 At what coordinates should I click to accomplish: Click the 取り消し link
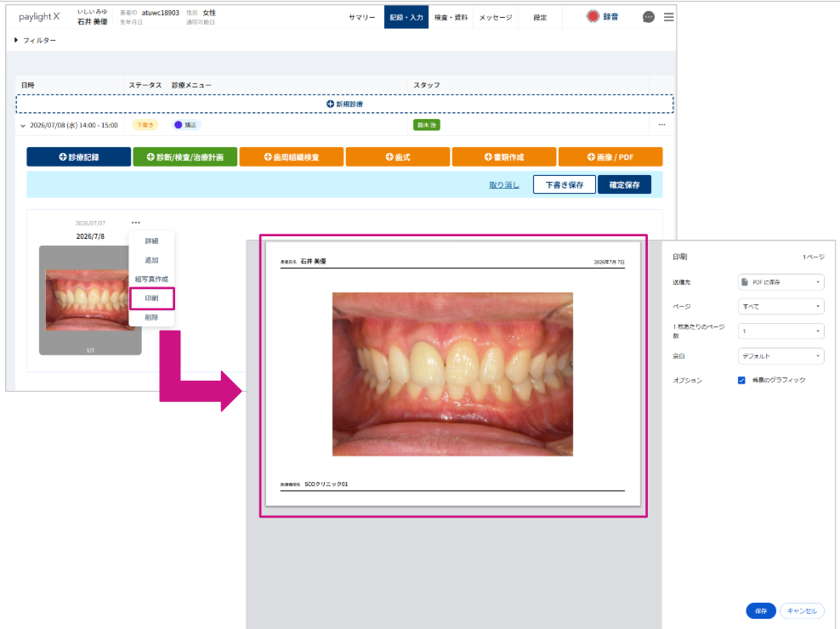pos(504,184)
